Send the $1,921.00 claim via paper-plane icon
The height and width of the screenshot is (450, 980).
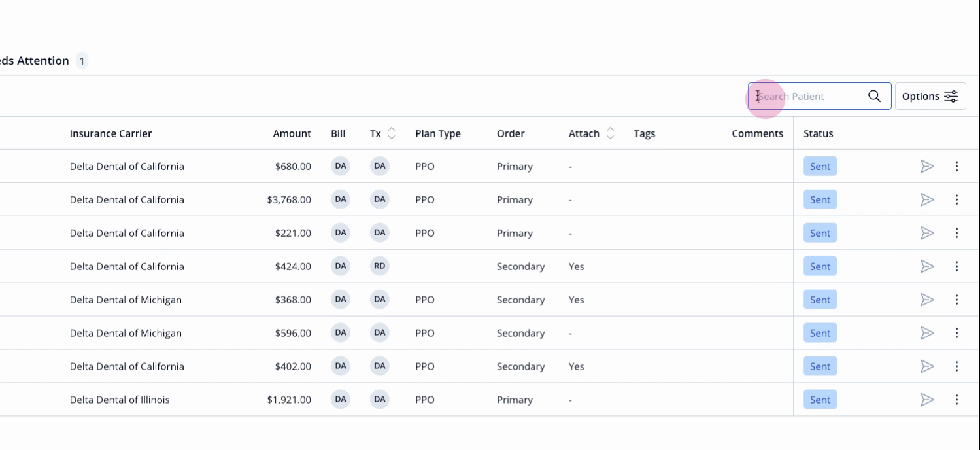[x=927, y=400]
